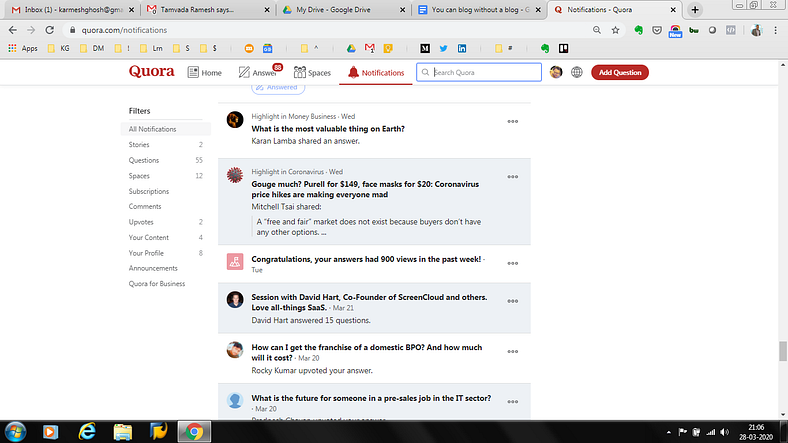Open options for the David Hart session notification
The image size is (788, 443).
pyautogui.click(x=513, y=301)
